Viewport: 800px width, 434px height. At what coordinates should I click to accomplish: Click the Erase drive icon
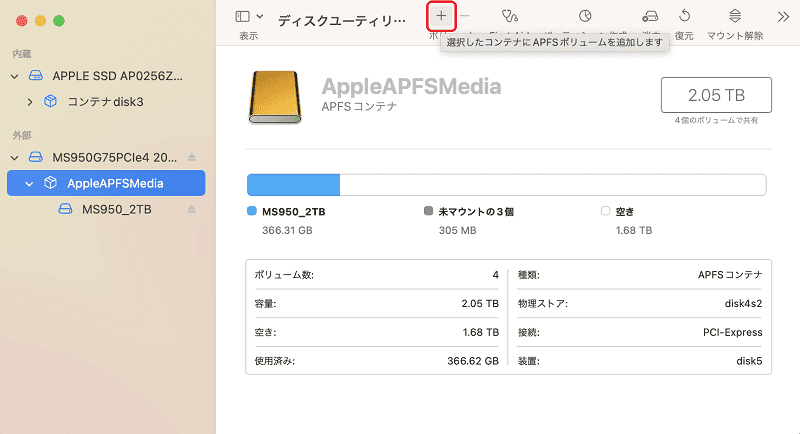click(649, 16)
